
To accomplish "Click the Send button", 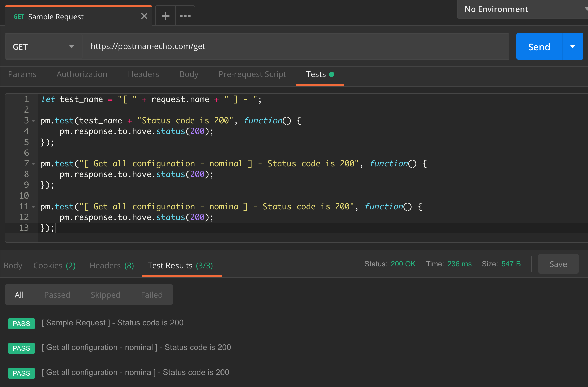I will [x=538, y=47].
